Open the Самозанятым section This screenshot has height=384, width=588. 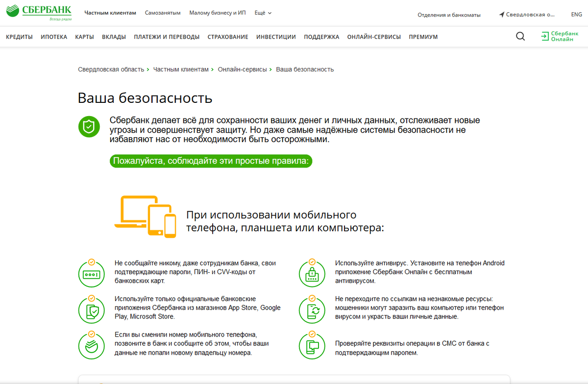(163, 13)
